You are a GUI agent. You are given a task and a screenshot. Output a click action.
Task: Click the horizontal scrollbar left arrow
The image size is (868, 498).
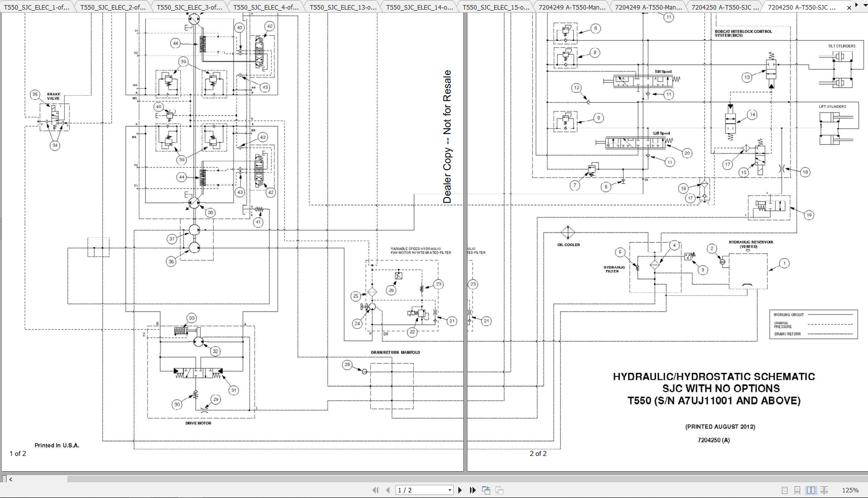[x=11, y=479]
